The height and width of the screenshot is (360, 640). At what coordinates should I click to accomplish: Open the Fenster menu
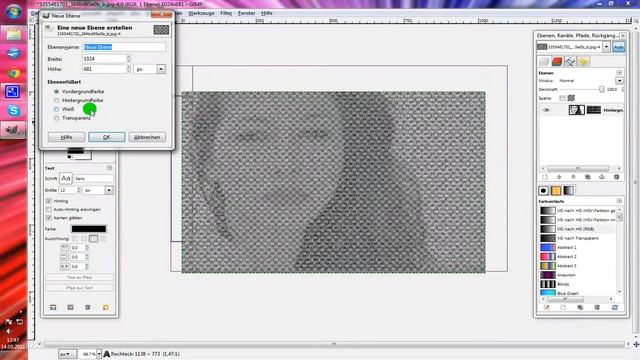[247, 13]
